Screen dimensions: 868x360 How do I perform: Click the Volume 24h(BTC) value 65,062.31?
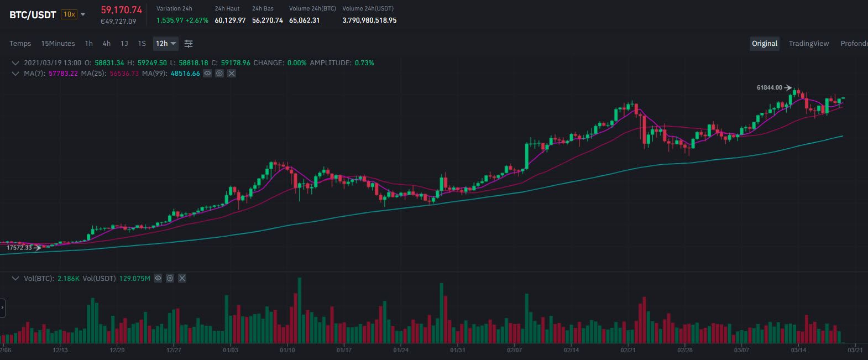[305, 20]
